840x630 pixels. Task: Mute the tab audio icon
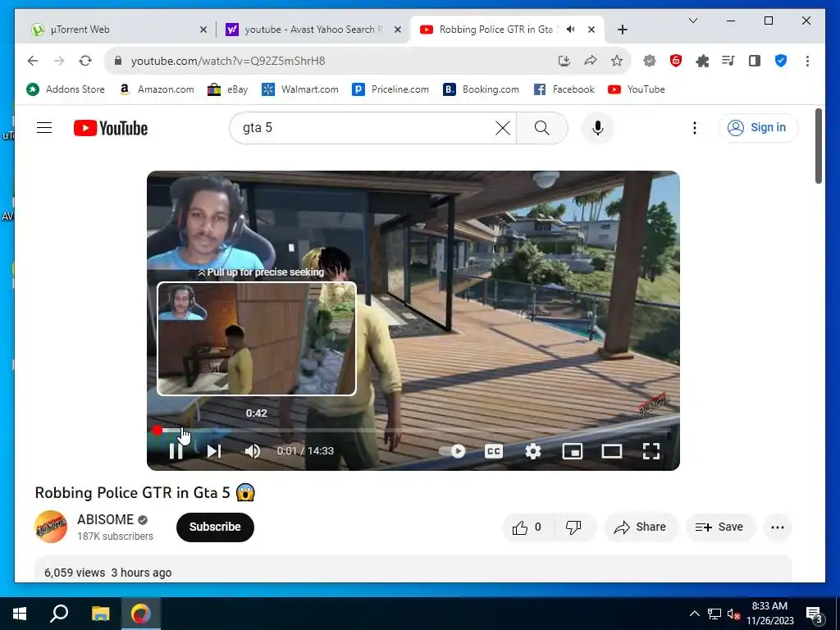[x=571, y=30]
